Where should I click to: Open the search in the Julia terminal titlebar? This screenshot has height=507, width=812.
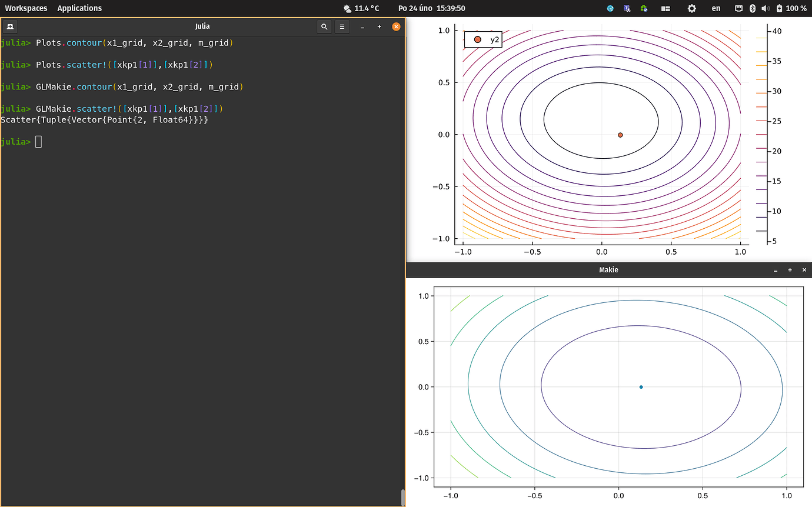(x=324, y=26)
